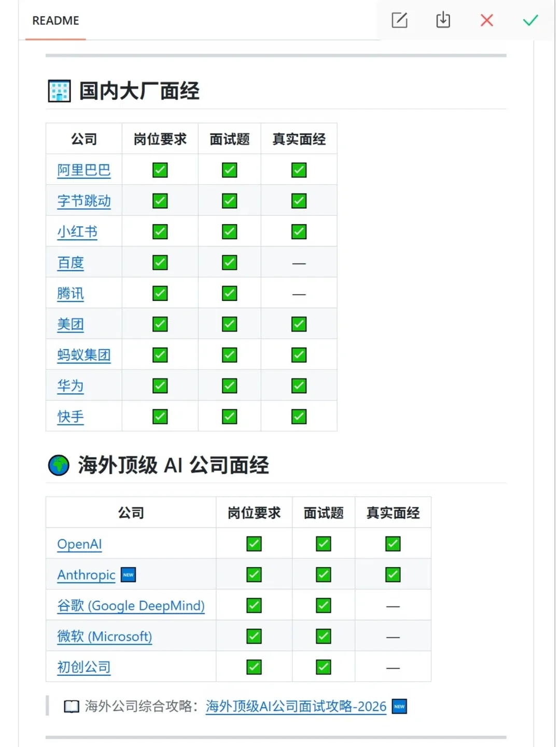The image size is (560, 747).
Task: Open the 海外顶级AI公司面试攻略-2026 link
Action: coord(296,707)
